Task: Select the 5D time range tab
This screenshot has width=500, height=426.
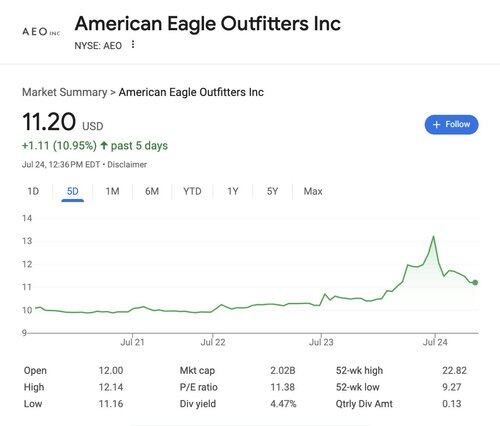Action: tap(73, 191)
